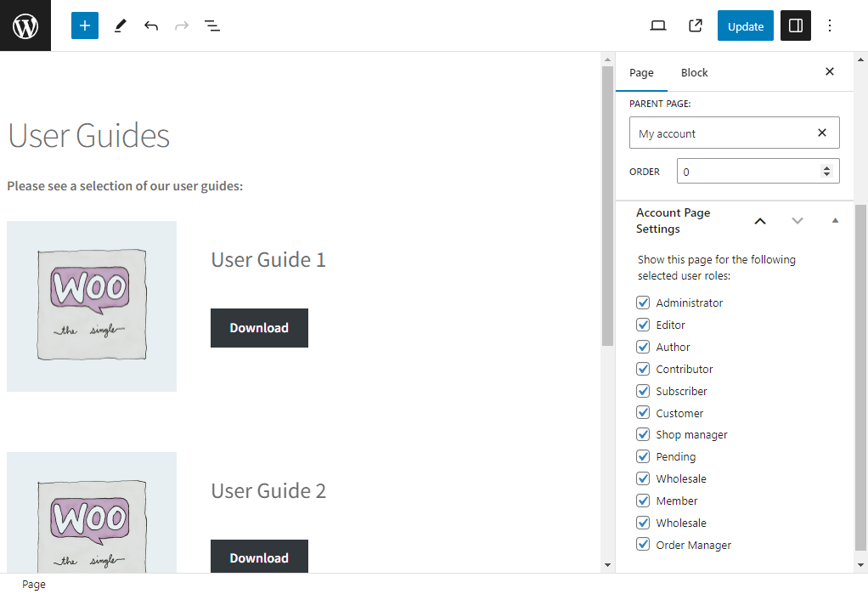Switch to the Block tab
The width and height of the screenshot is (868, 594).
point(694,72)
